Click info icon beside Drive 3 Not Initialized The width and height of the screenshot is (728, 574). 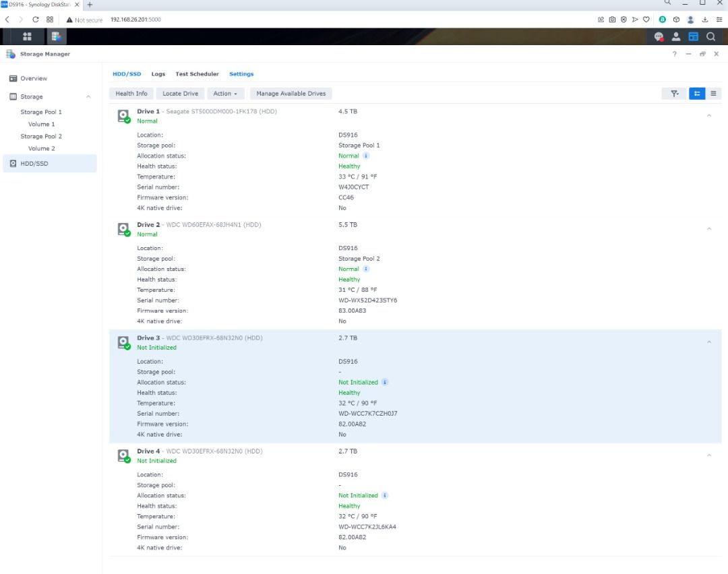(385, 383)
